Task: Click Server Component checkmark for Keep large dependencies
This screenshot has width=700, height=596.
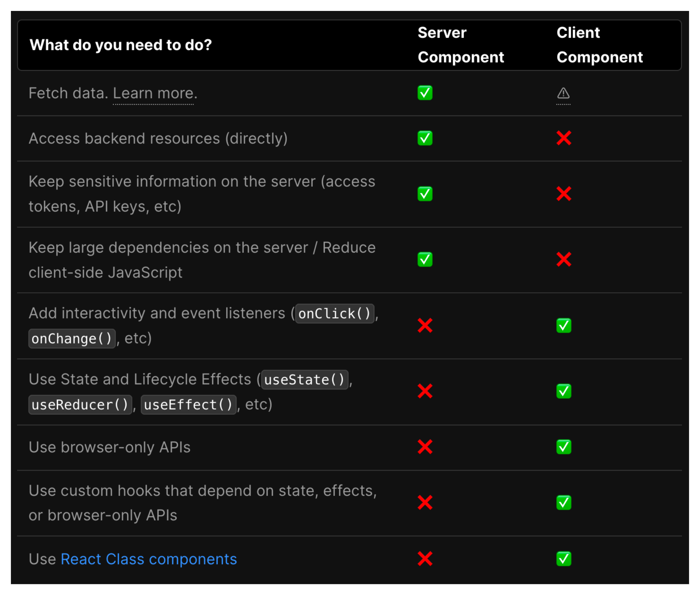Action: click(425, 259)
